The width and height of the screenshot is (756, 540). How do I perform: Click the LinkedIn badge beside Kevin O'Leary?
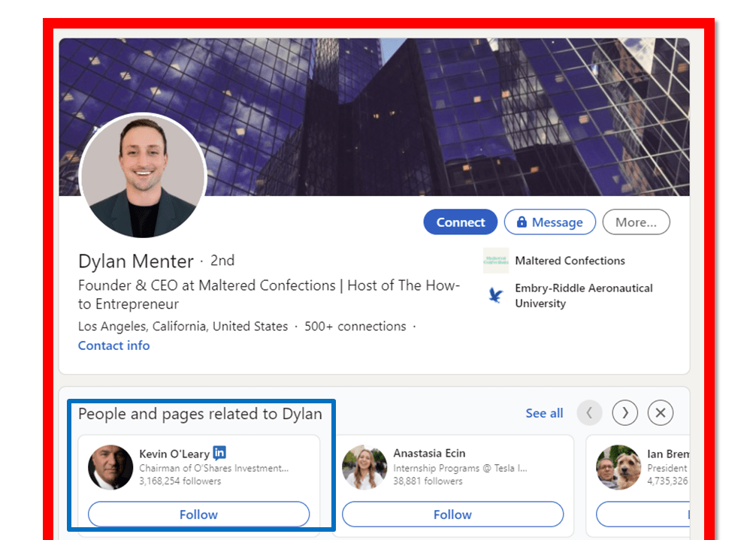click(219, 453)
